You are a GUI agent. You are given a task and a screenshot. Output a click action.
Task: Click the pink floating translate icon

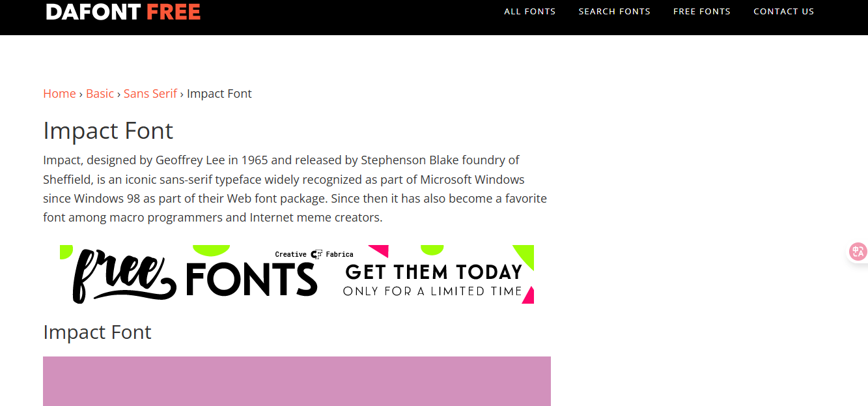858,252
